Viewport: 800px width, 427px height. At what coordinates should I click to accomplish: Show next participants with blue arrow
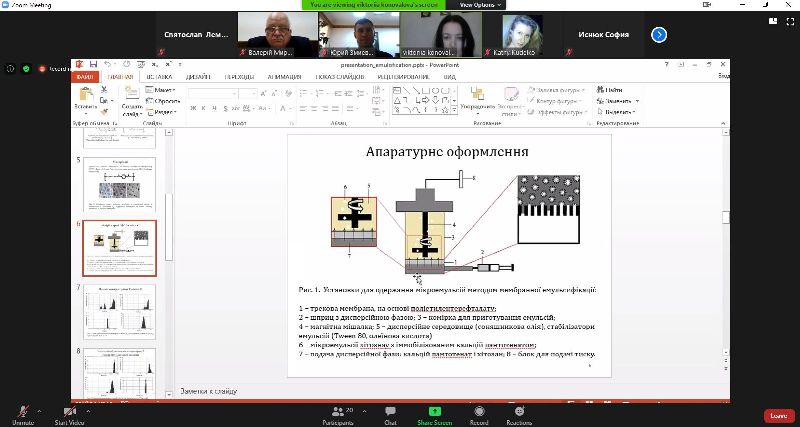click(659, 34)
